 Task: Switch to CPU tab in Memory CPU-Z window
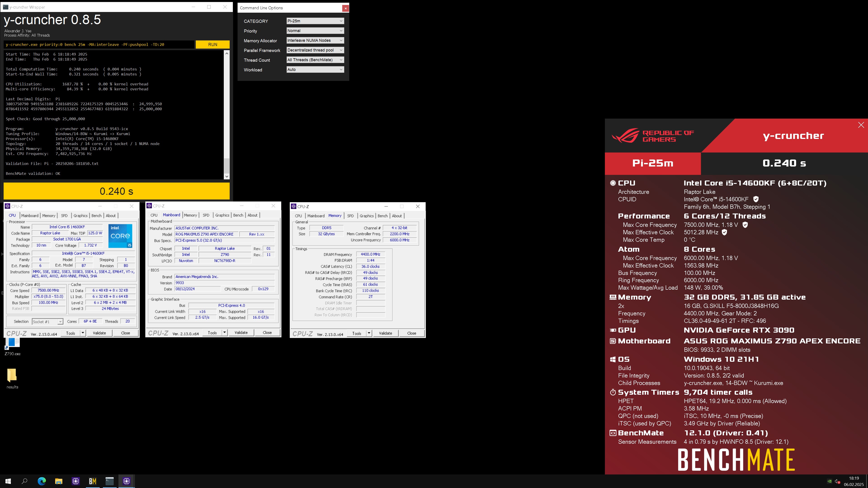point(299,216)
